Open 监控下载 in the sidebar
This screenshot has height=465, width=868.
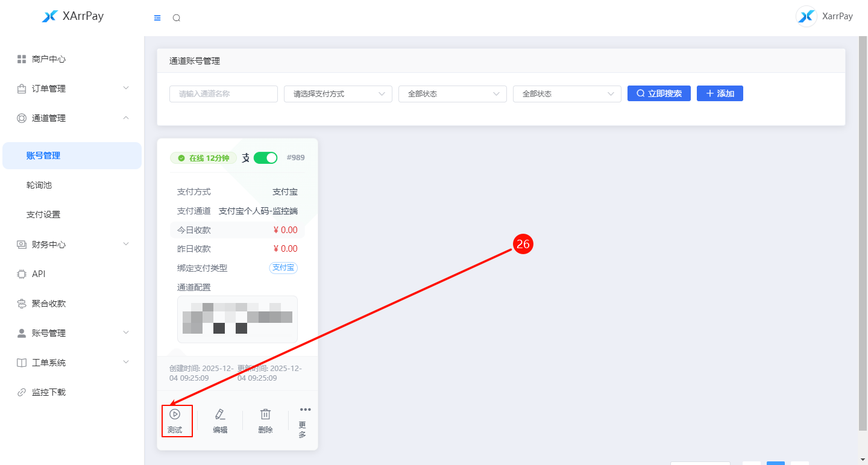coord(48,392)
